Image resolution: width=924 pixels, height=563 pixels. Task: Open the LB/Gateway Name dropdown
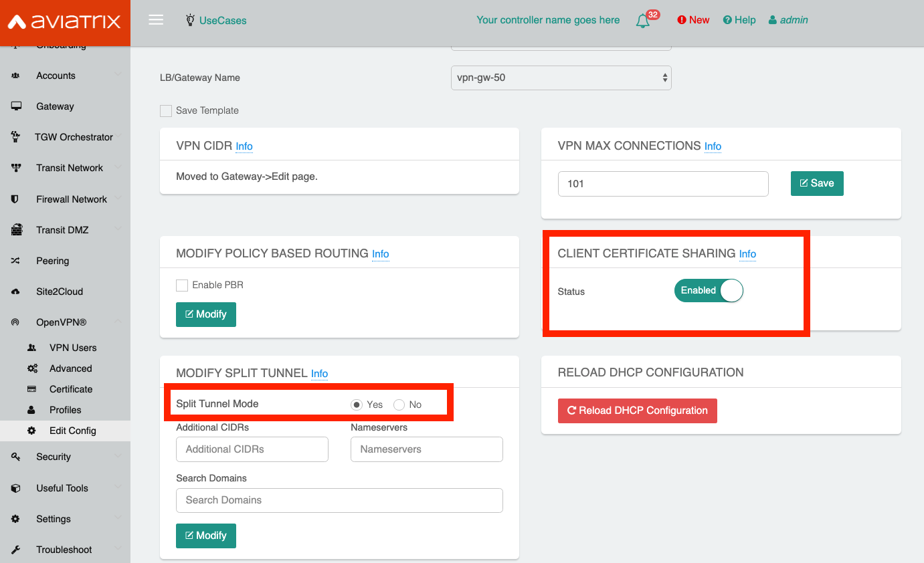(561, 78)
